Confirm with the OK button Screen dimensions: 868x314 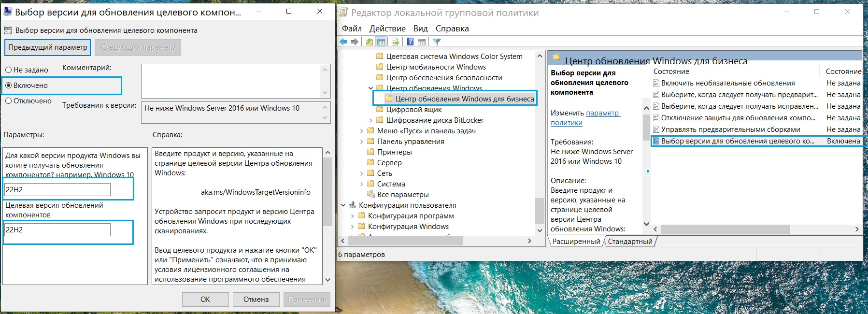[x=205, y=300]
